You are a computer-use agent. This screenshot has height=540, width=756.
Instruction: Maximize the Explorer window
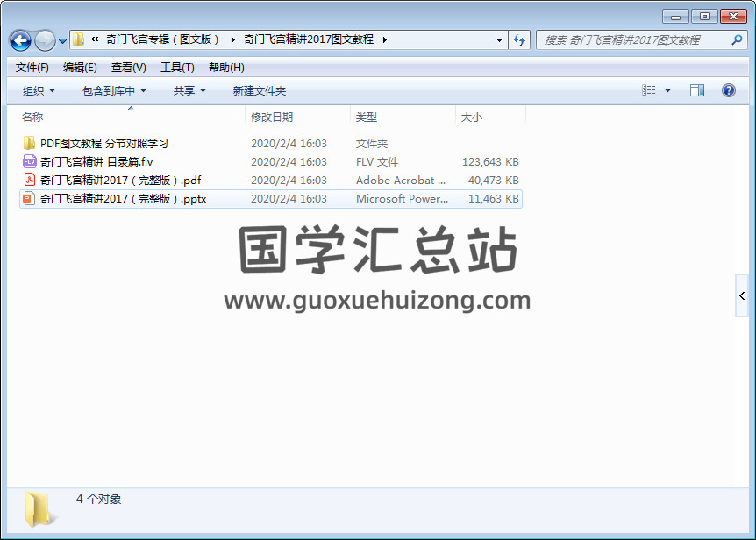(704, 17)
